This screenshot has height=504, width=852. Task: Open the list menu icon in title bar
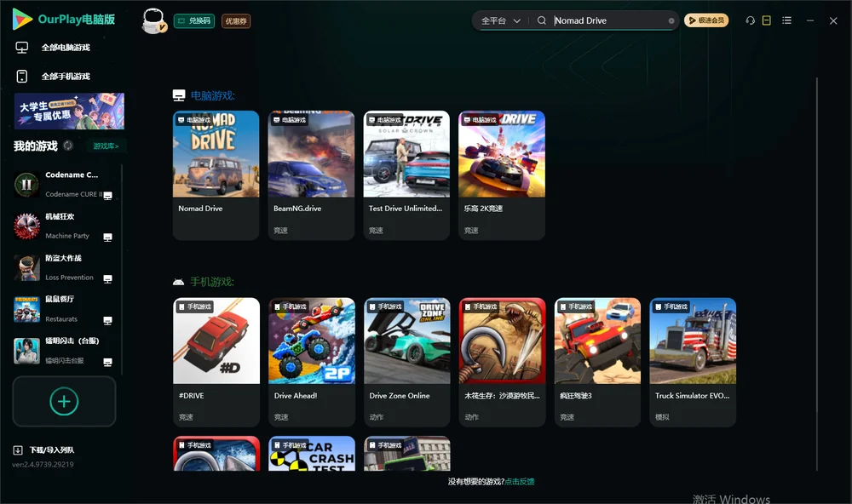click(786, 20)
